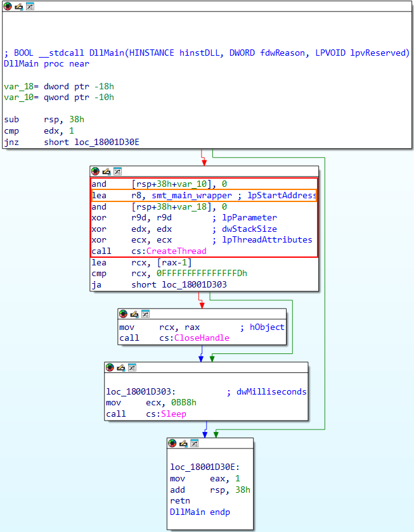Click the color wheel icon on the DllMain proc node

8,6
